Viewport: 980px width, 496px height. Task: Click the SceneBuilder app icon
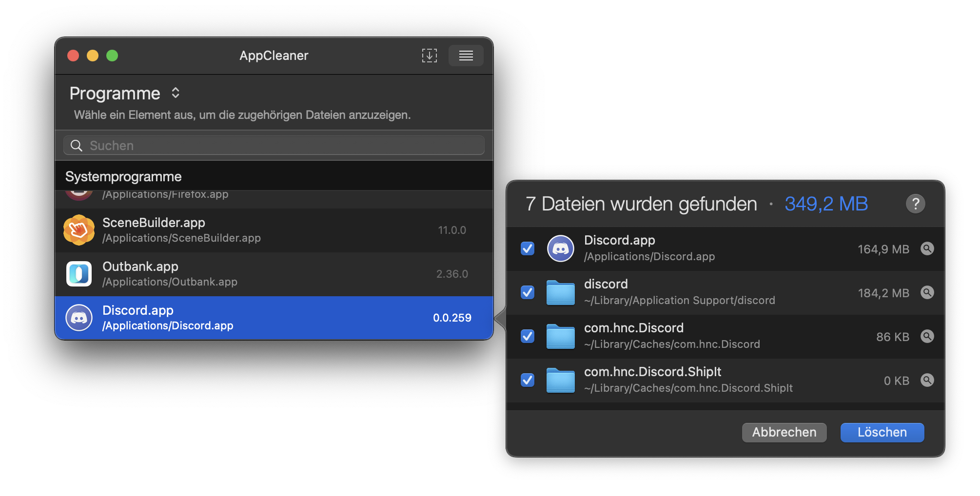coord(79,230)
